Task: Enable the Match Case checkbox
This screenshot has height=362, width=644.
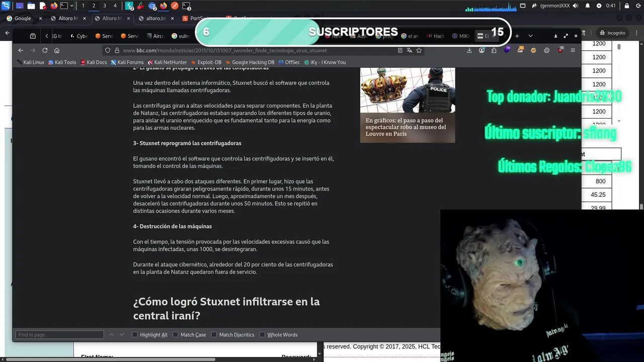Action: [x=176, y=335]
